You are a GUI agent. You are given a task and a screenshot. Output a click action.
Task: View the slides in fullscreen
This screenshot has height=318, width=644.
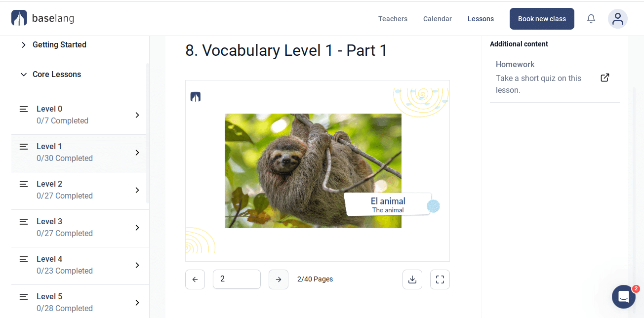point(440,279)
